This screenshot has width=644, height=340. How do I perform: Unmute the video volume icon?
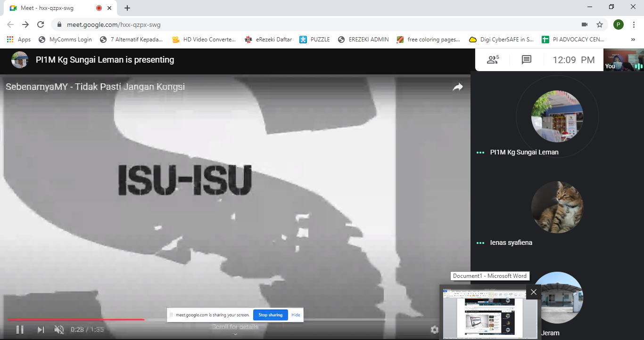point(59,330)
